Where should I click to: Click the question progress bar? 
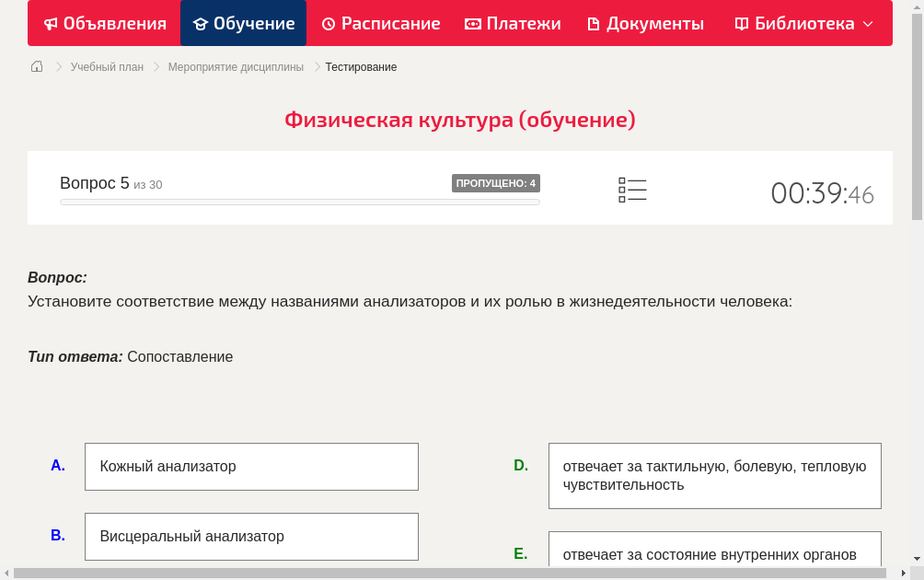tap(299, 201)
